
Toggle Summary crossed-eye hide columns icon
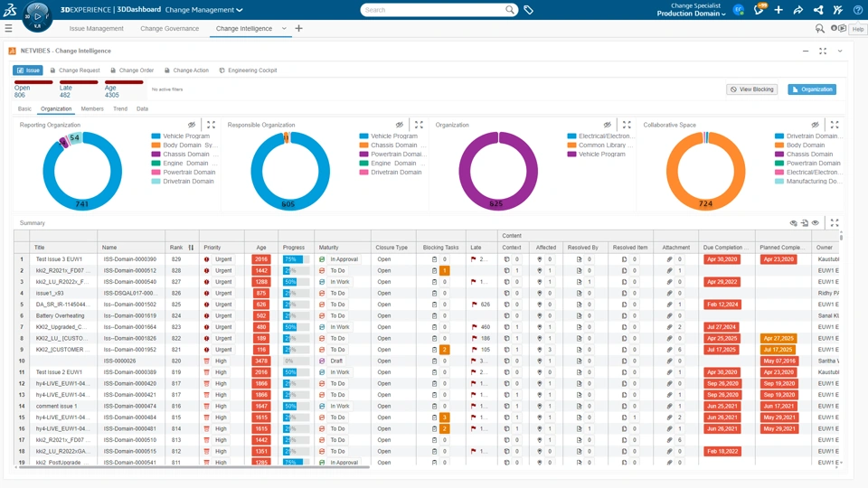(x=793, y=223)
